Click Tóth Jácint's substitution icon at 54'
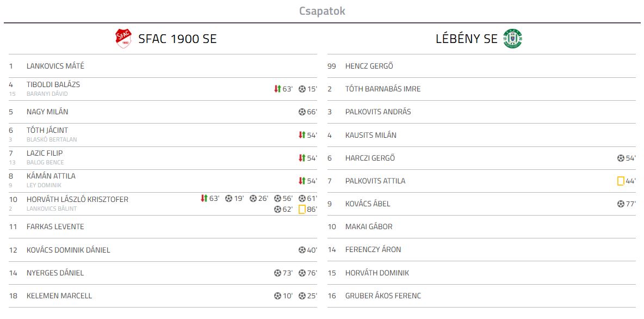This screenshot has width=644, height=319. pos(302,135)
